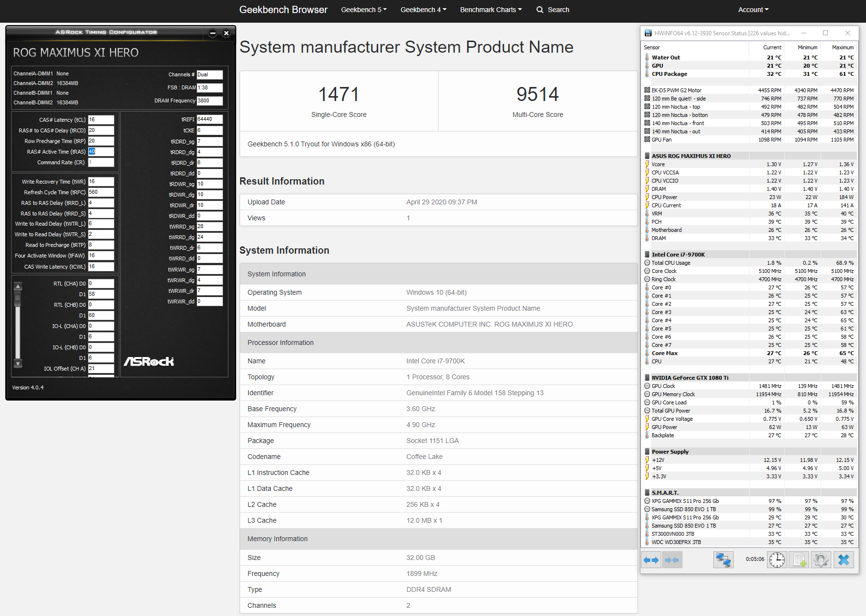Minimize the ASRock Timing Configurator window
The height and width of the screenshot is (616, 866).
(x=213, y=33)
